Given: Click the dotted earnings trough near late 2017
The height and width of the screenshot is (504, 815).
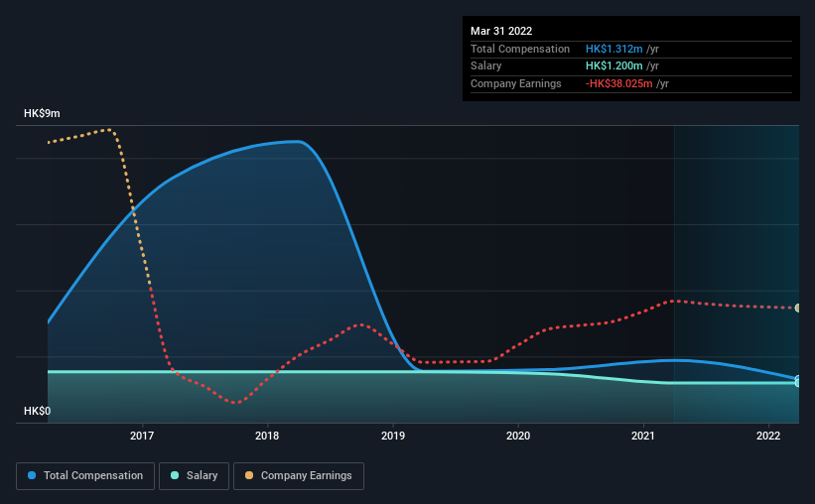Looking at the screenshot, I should point(235,402).
